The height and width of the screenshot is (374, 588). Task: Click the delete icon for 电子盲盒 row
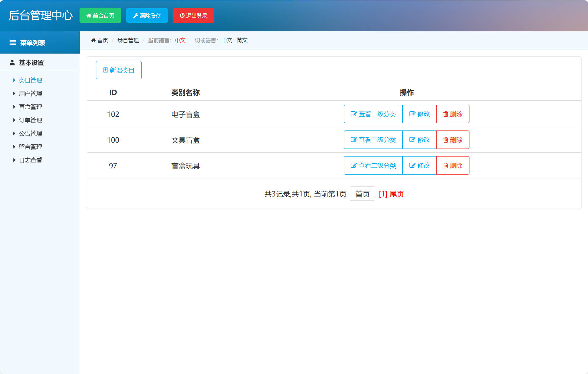click(x=446, y=114)
